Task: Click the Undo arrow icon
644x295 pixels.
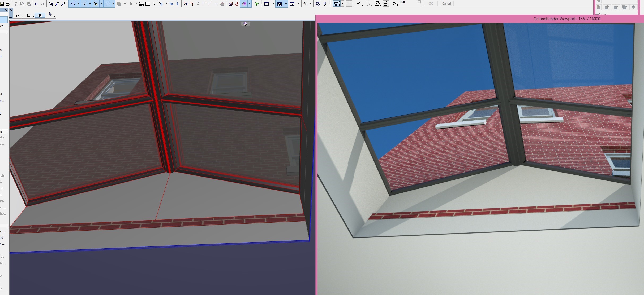Action: (x=37, y=4)
